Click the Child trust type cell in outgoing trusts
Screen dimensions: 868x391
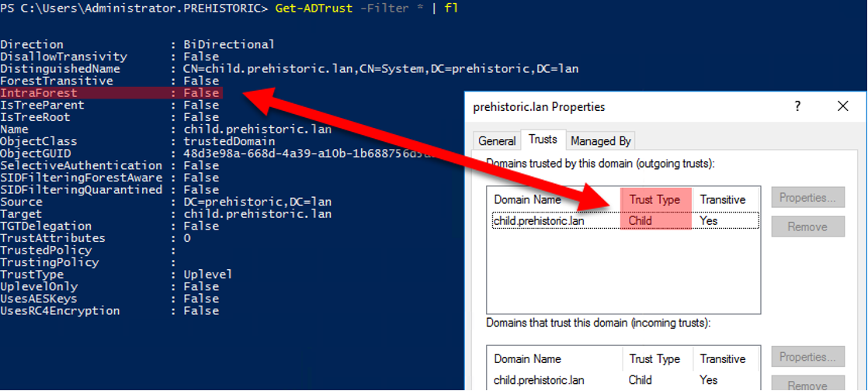tap(641, 220)
